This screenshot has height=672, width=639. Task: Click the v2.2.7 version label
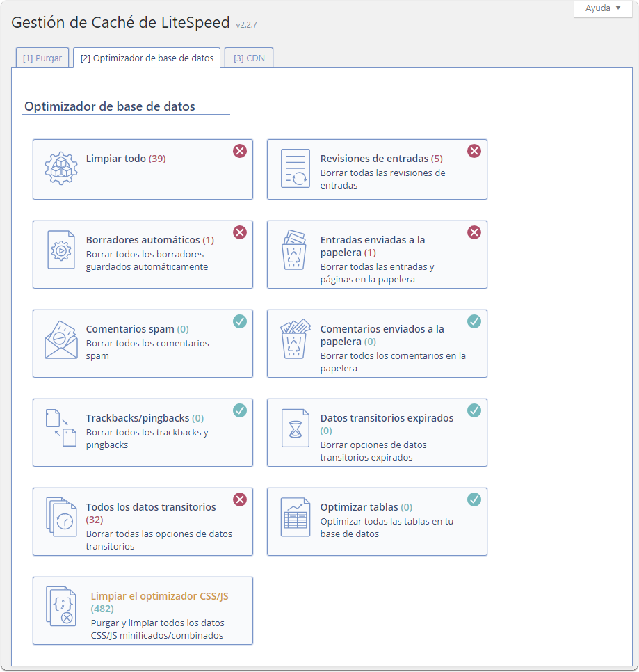(x=246, y=25)
